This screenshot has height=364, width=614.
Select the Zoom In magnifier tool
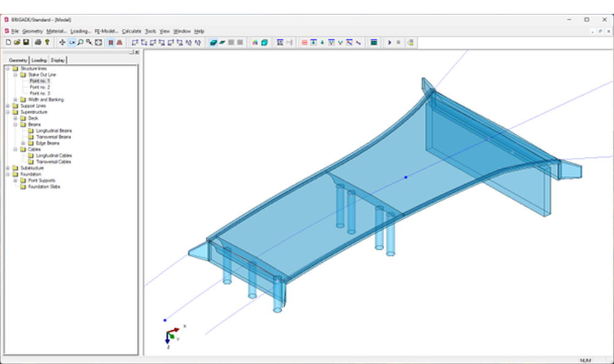coord(80,42)
